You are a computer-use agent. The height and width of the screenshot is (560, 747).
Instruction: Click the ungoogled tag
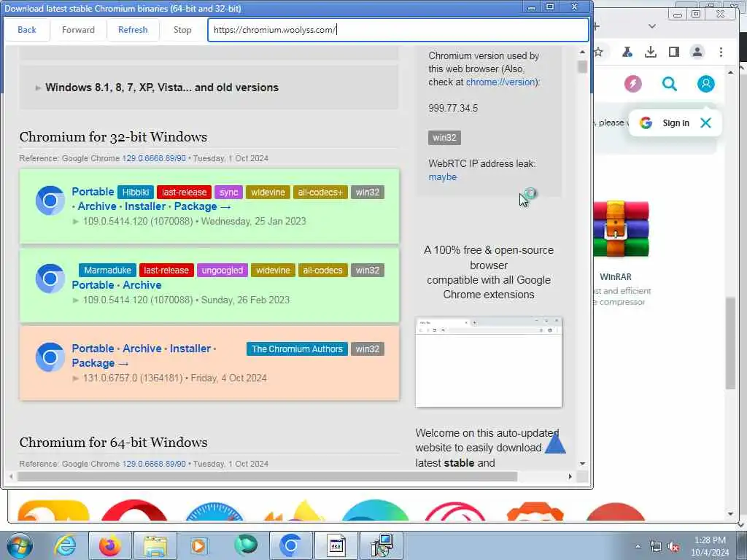pos(222,271)
